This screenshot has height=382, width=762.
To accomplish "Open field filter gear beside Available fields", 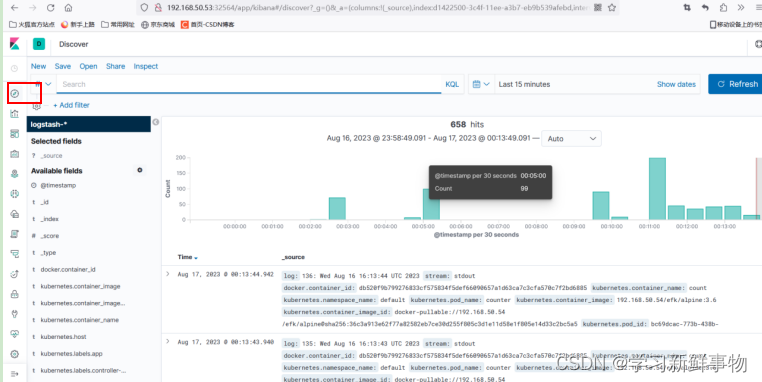I will click(140, 170).
